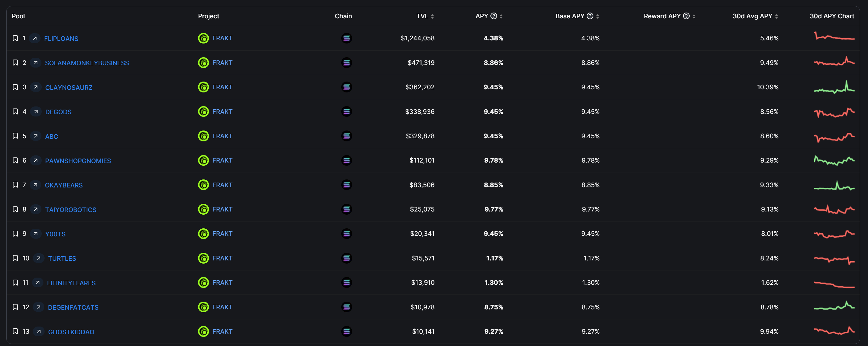Click TVL value $15,571
This screenshot has width=868, height=346.
(x=423, y=258)
